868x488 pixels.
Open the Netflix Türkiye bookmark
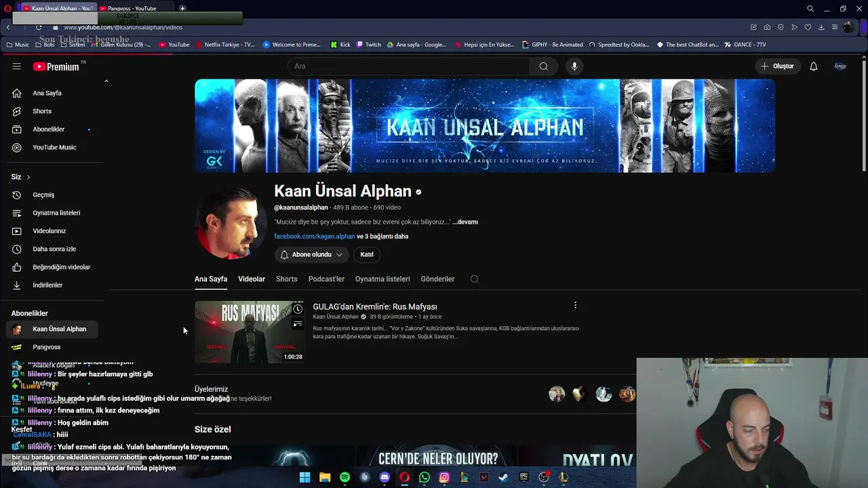pyautogui.click(x=224, y=45)
